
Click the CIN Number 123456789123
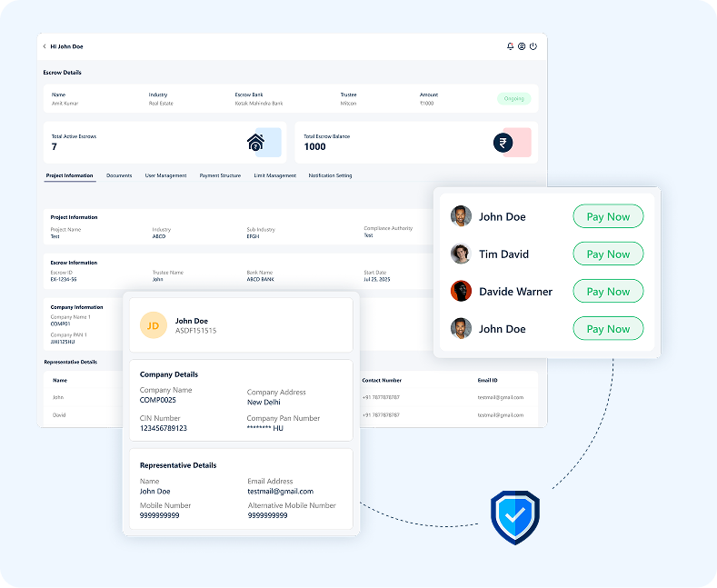click(x=164, y=428)
